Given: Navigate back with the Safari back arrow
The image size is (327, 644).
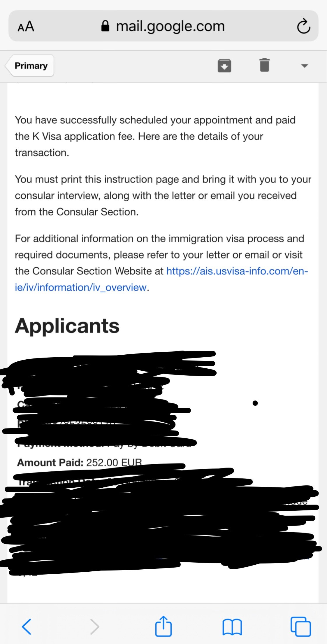Looking at the screenshot, I should pos(27,626).
